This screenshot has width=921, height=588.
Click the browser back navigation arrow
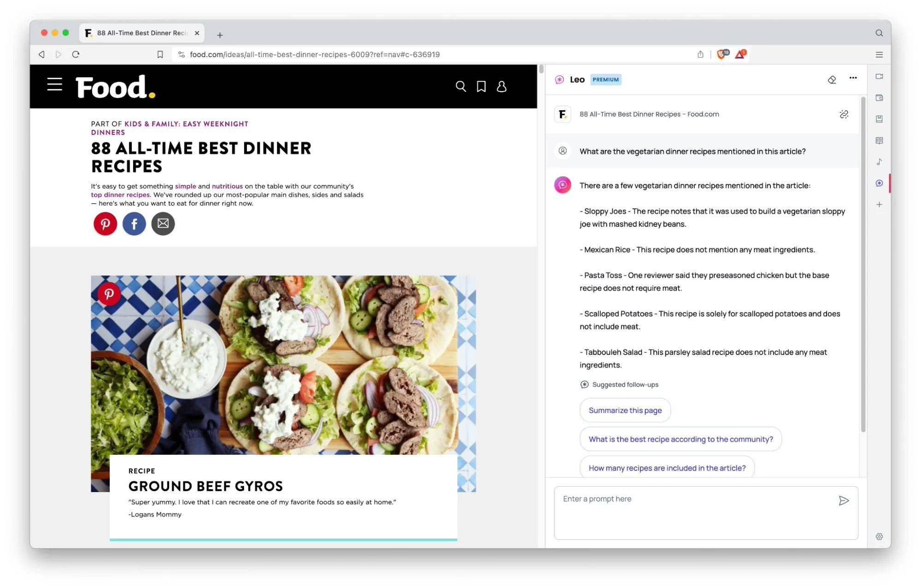click(x=41, y=54)
